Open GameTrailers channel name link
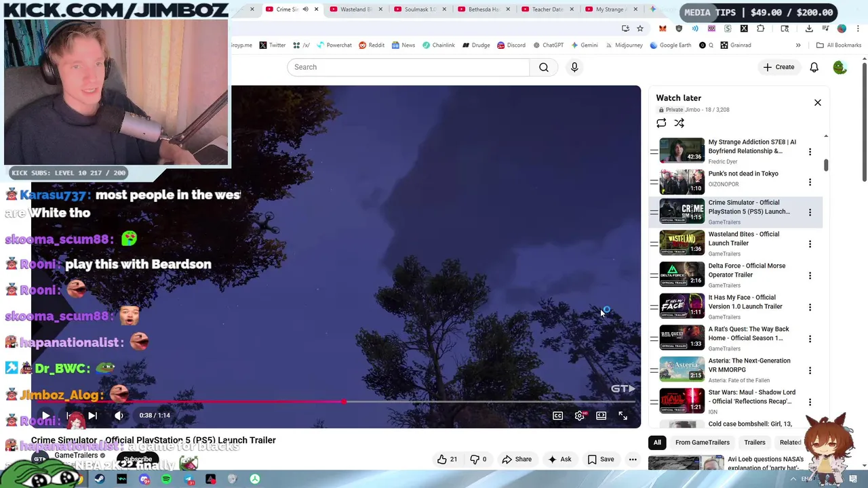 [x=76, y=455]
